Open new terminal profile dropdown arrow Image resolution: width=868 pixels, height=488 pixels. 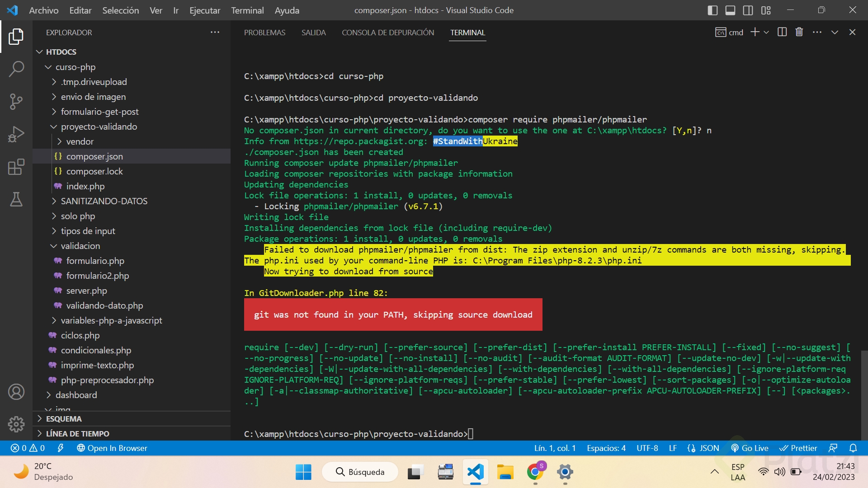pyautogui.click(x=766, y=32)
